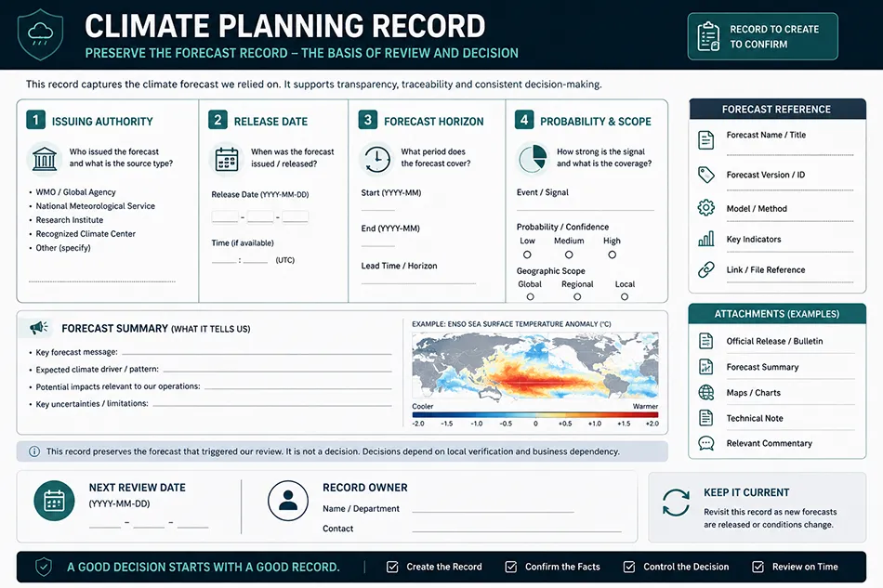Click the Next Review Date calendar icon
The height and width of the screenshot is (588, 883).
(x=54, y=501)
